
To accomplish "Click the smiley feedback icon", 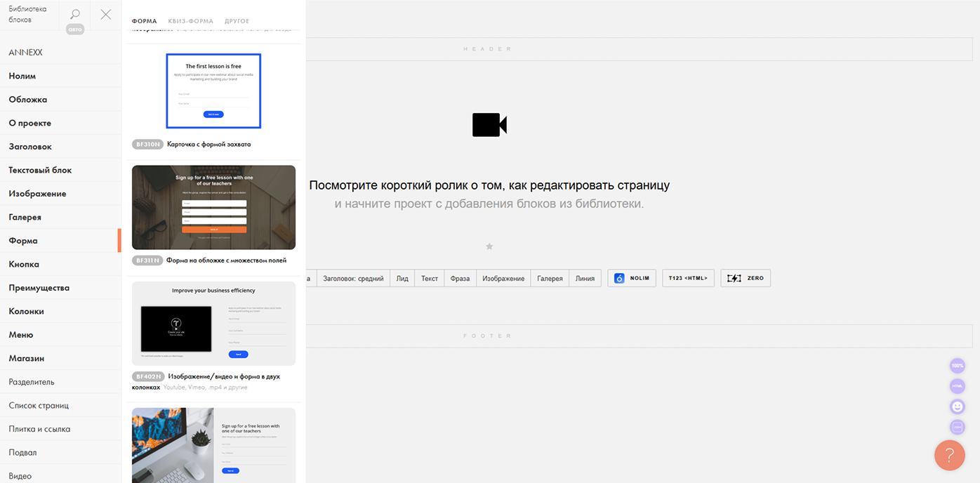I will point(957,406).
